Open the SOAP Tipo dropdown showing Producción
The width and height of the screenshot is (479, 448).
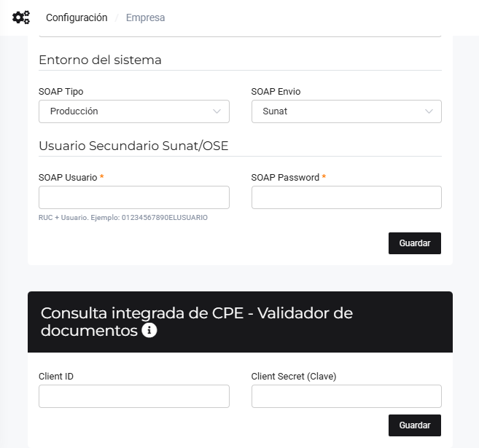(133, 111)
